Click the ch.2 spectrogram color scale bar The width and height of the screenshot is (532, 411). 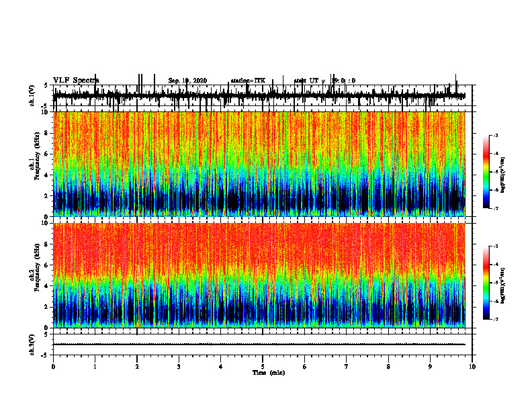pos(486,283)
